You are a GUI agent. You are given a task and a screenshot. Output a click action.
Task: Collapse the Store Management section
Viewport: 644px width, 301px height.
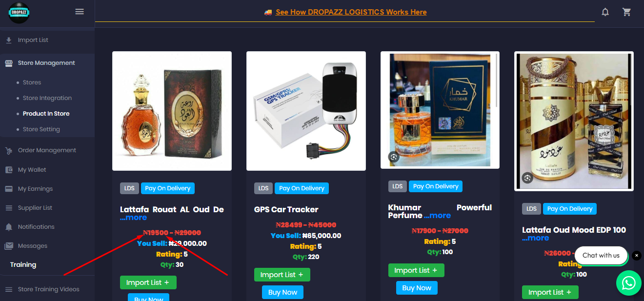click(x=47, y=63)
